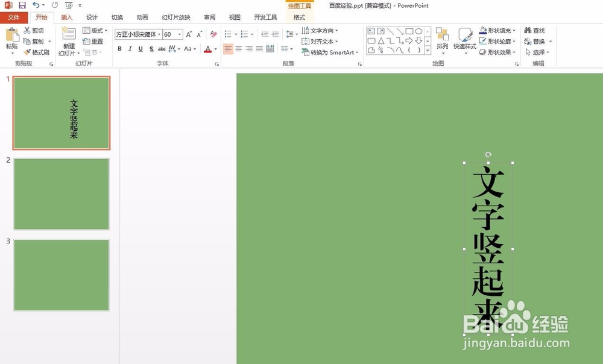
Task: Enable underline for the text
Action: click(140, 48)
